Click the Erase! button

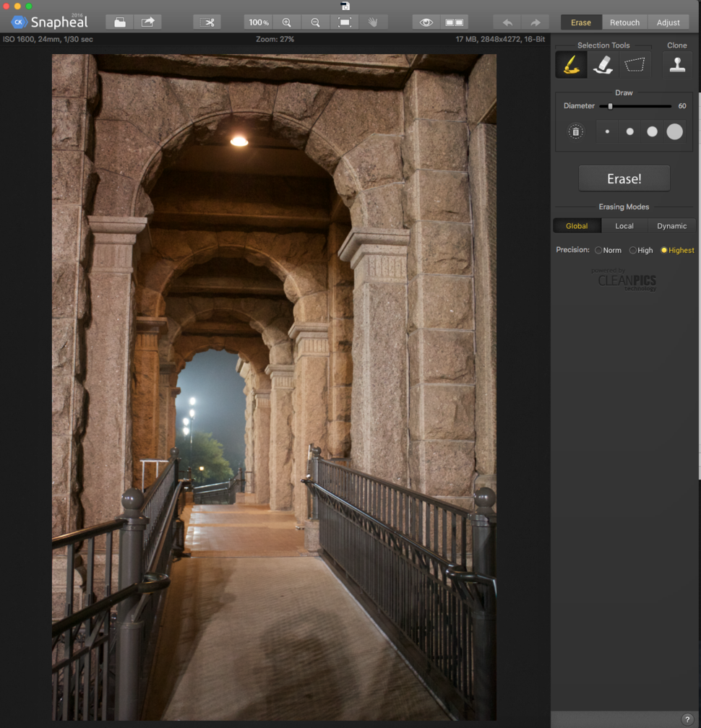point(624,179)
